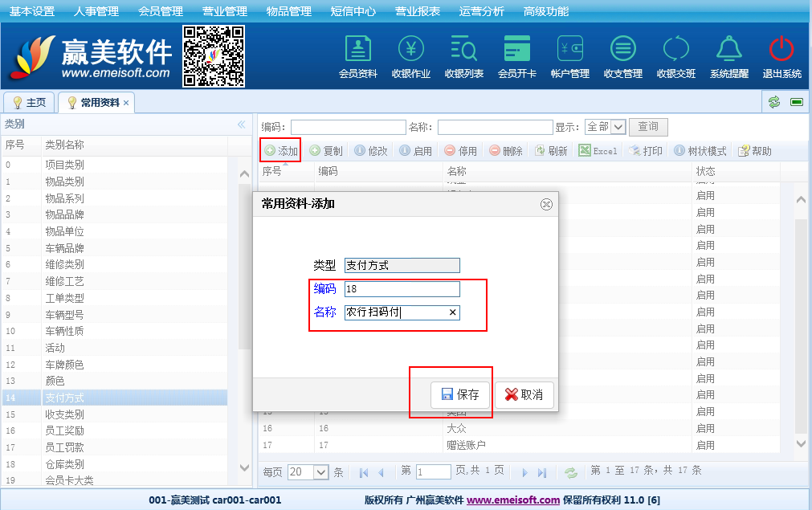
Task: Select 员工奖励 in the category list
Action: [64, 431]
